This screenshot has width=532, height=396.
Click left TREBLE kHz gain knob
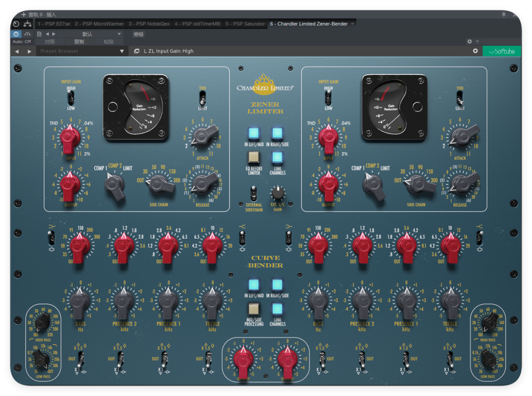(x=212, y=301)
